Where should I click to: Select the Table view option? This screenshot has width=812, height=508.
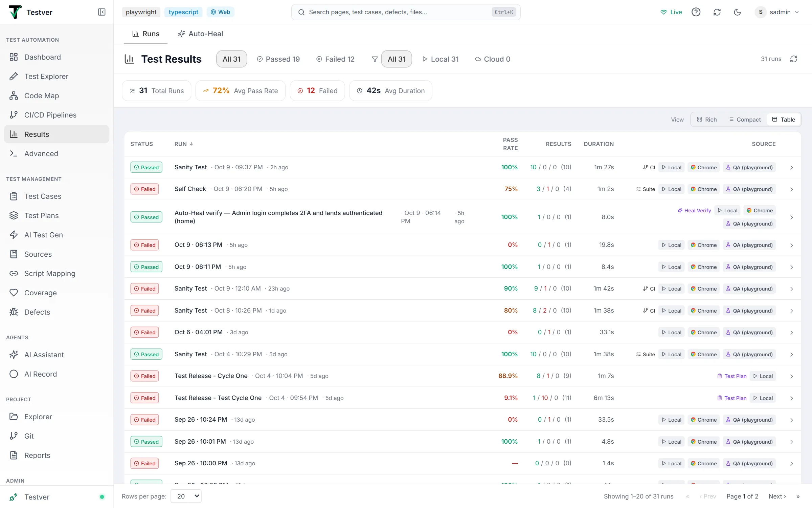pos(784,120)
